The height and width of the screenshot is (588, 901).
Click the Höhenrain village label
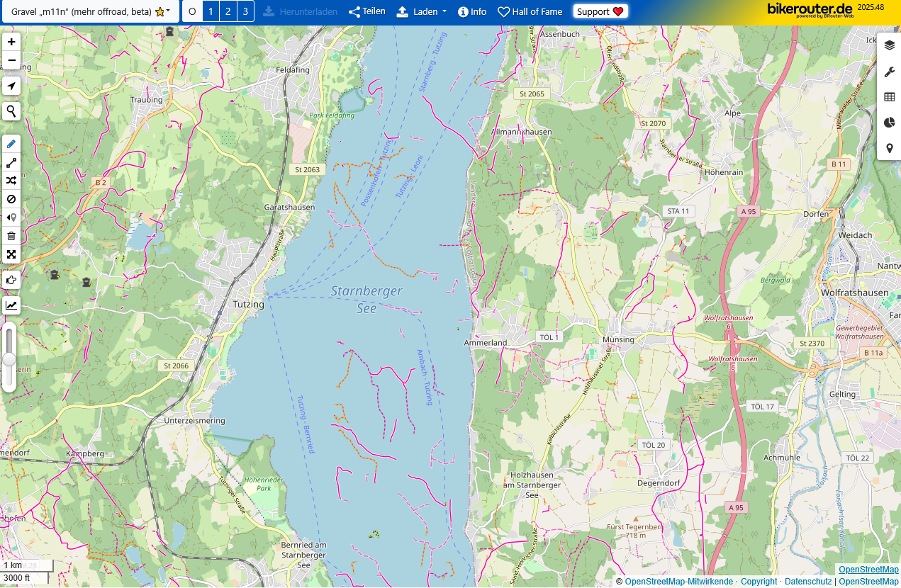723,172
